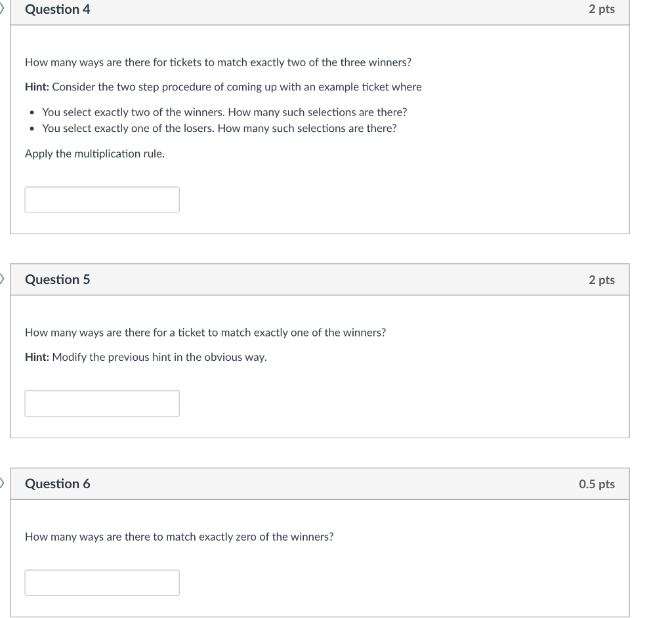
Task: Click the 2 pts label on Question 5
Action: point(602,279)
